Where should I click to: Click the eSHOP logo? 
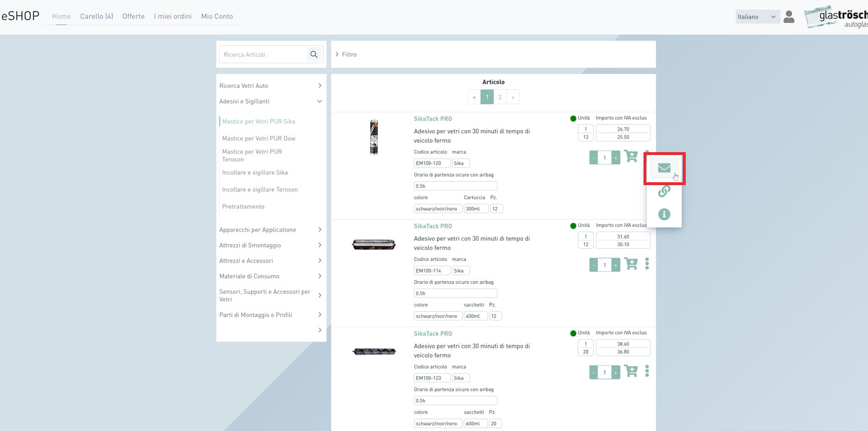coord(20,16)
